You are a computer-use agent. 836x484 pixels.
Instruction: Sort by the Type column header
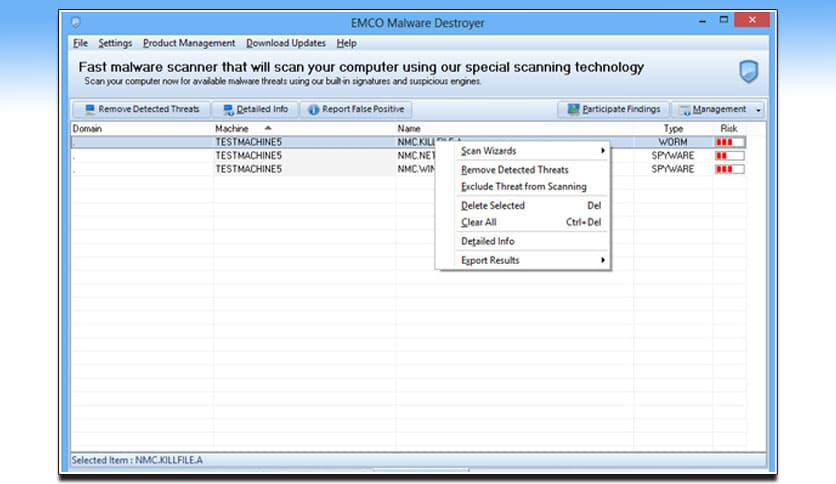673,128
